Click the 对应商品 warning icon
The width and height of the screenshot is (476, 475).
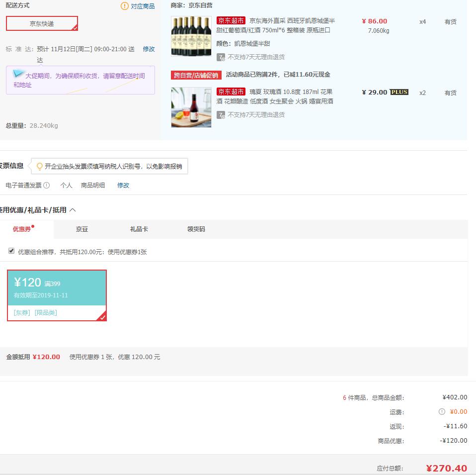coord(124,6)
